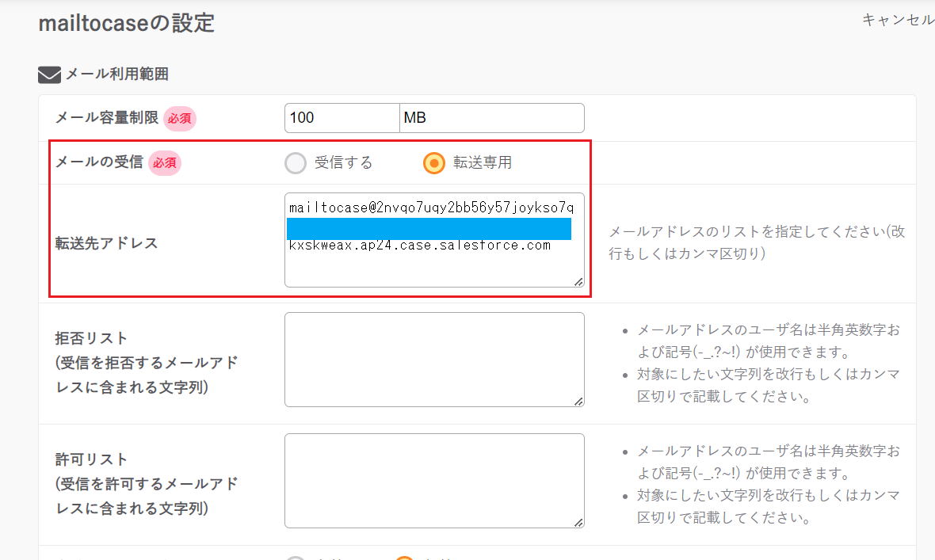Click inside the メール容量制限 value field

(342, 117)
